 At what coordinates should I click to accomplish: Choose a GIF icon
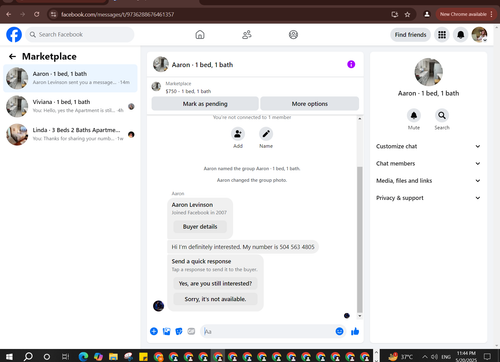[191, 331]
